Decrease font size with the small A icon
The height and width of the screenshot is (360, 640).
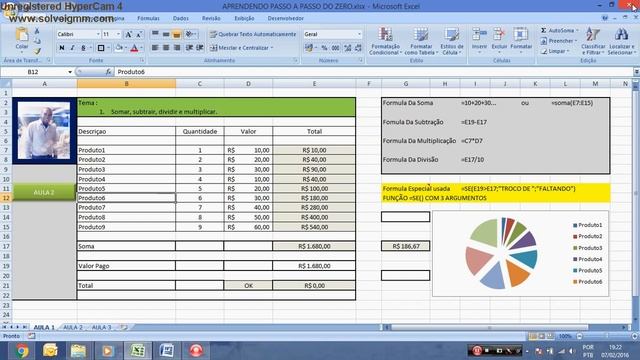(139, 34)
